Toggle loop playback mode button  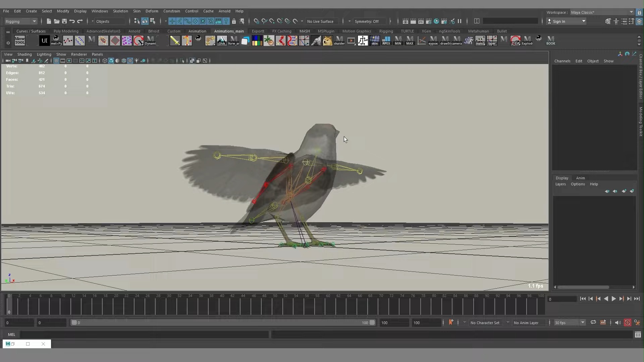tap(593, 322)
